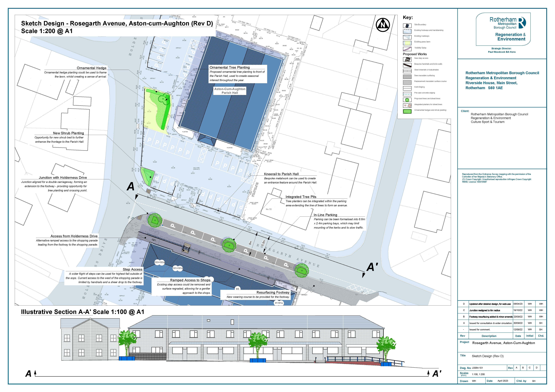Image resolution: width=555 pixels, height=392 pixels.
Task: Click the 'In-Line Parking' callout title
Action: point(325,215)
